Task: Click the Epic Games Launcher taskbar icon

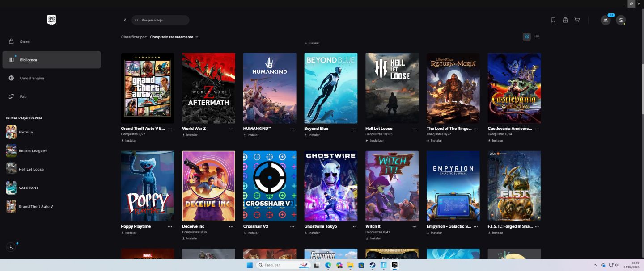Action: [394, 265]
